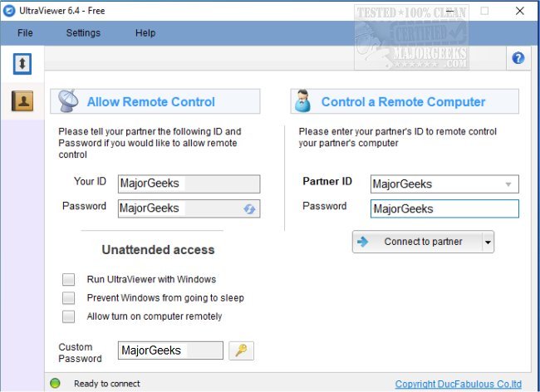Click the satellite dish Allow Remote Control icon
This screenshot has width=540, height=392.
(x=68, y=101)
